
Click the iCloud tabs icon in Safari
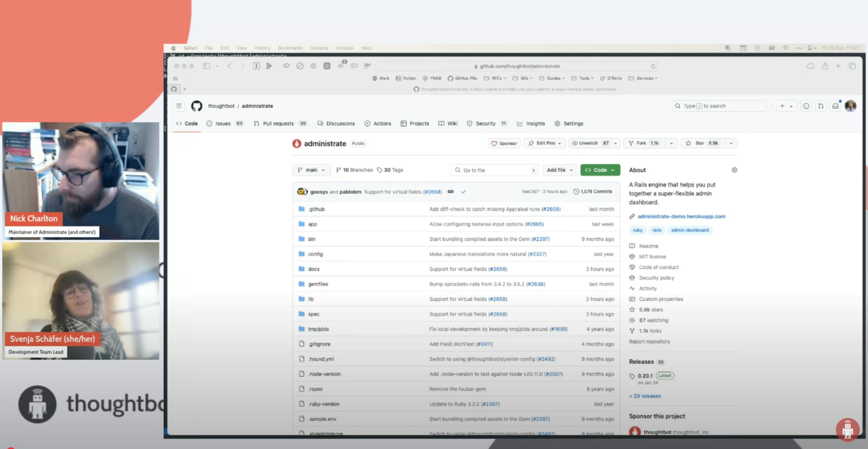(x=810, y=66)
